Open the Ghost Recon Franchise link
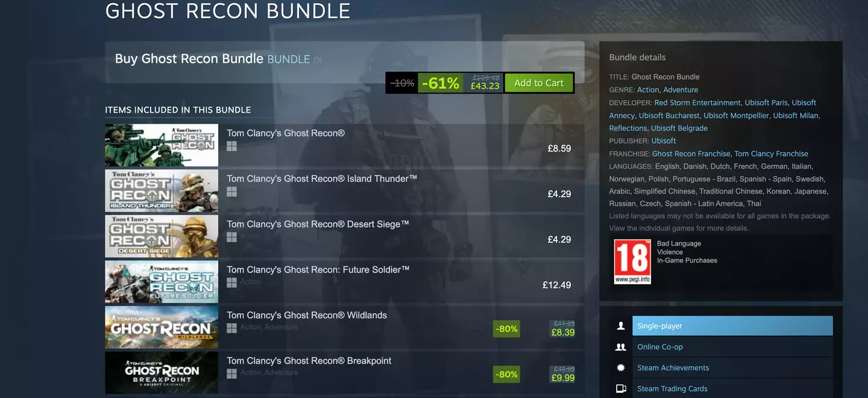 (x=691, y=154)
